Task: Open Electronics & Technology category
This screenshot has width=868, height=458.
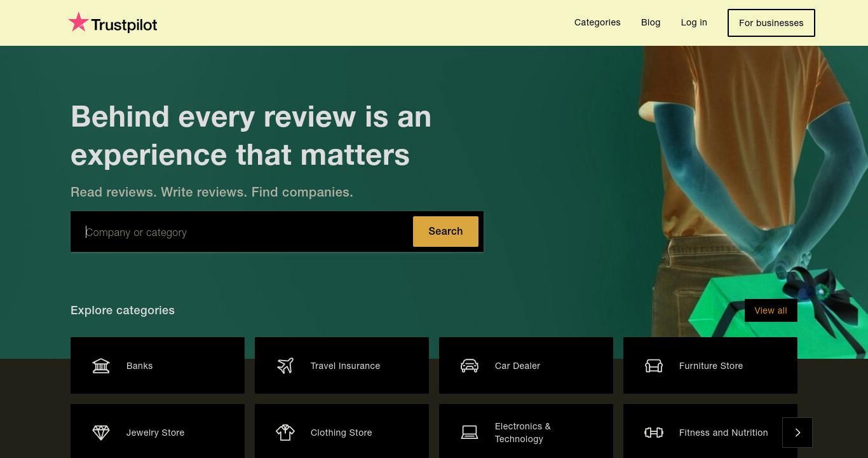Action: [x=526, y=431]
